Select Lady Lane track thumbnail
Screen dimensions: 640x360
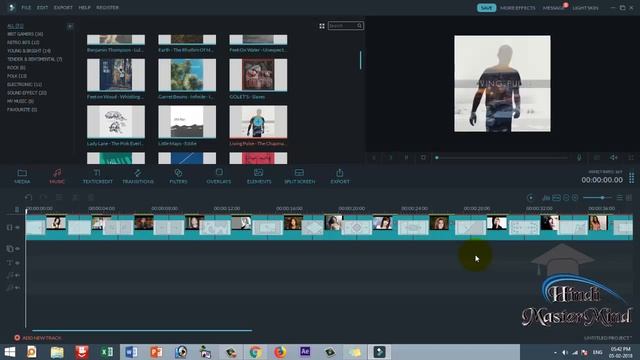coord(116,122)
